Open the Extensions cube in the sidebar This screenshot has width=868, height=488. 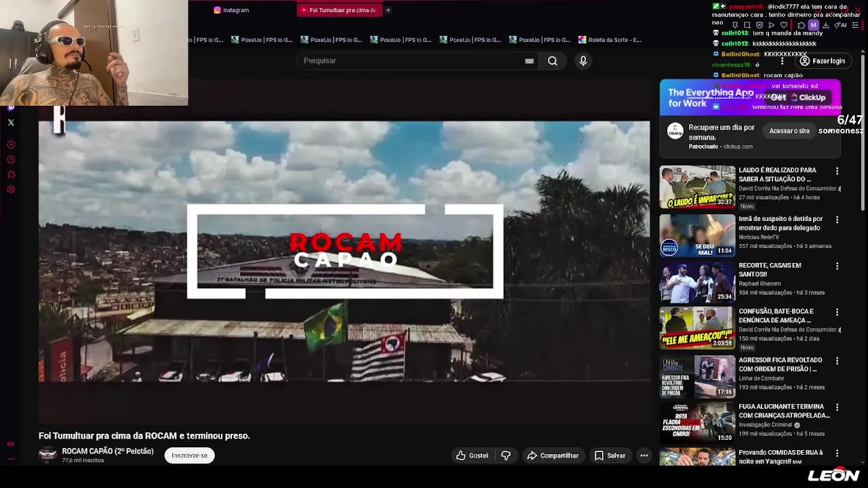pyautogui.click(x=11, y=174)
